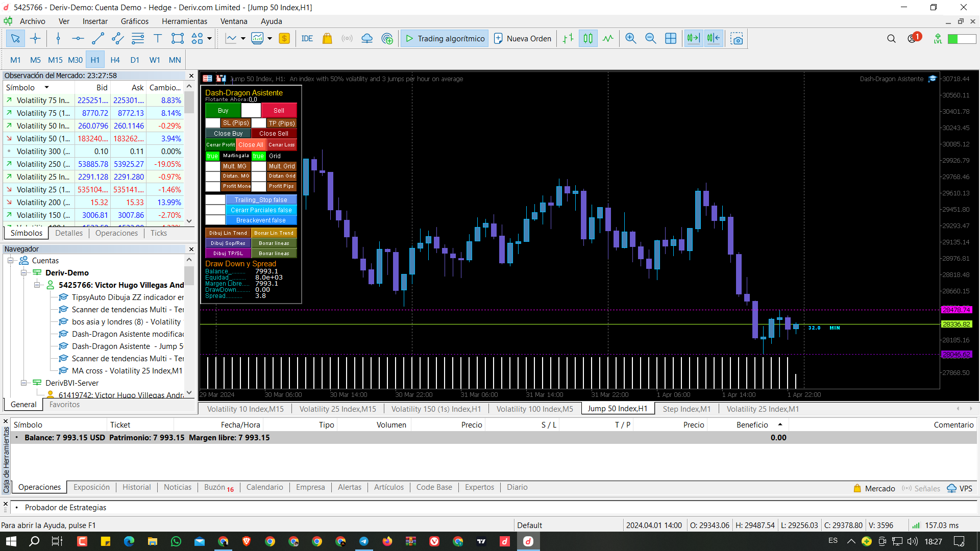Click the magenta 28476.74 price label
The image size is (980, 551).
point(956,310)
